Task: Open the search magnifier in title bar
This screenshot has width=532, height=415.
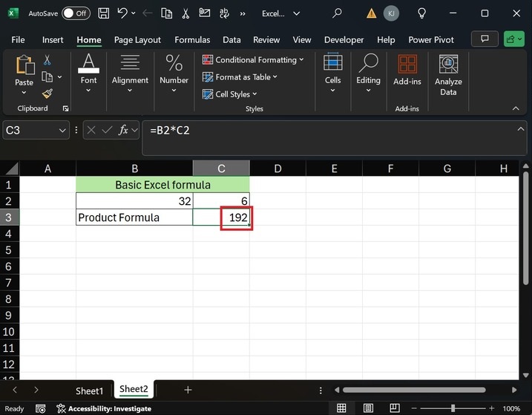Action: click(337, 13)
